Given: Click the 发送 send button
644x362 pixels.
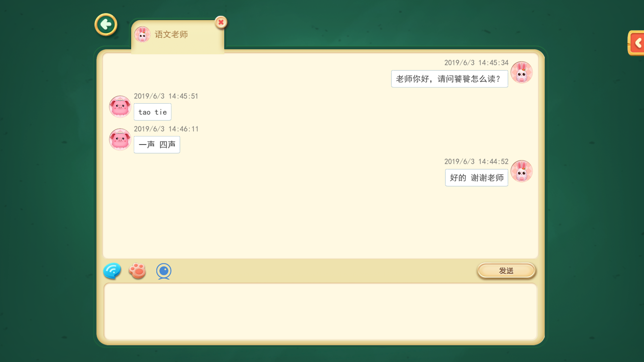Looking at the screenshot, I should point(506,270).
